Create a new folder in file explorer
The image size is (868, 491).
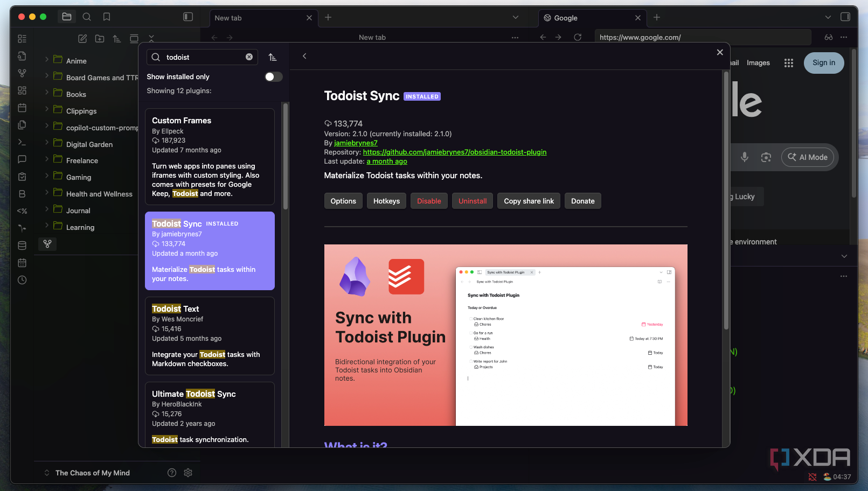pos(100,39)
